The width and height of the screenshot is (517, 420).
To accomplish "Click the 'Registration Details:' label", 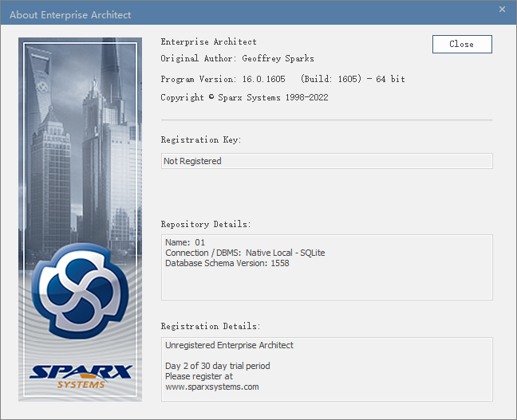I will point(211,326).
